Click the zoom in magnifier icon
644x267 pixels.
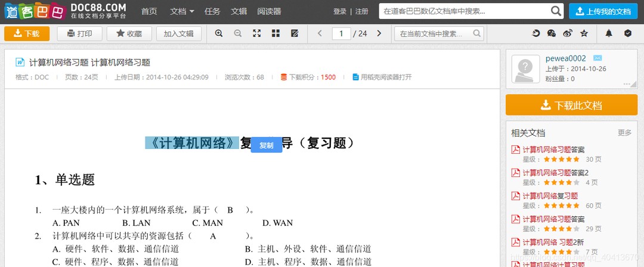tap(219, 33)
